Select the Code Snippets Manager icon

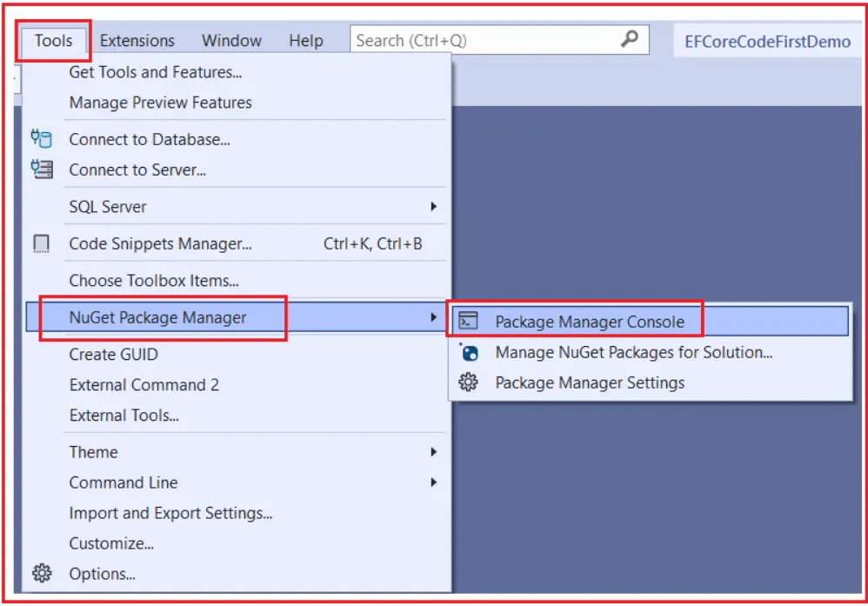[x=42, y=243]
